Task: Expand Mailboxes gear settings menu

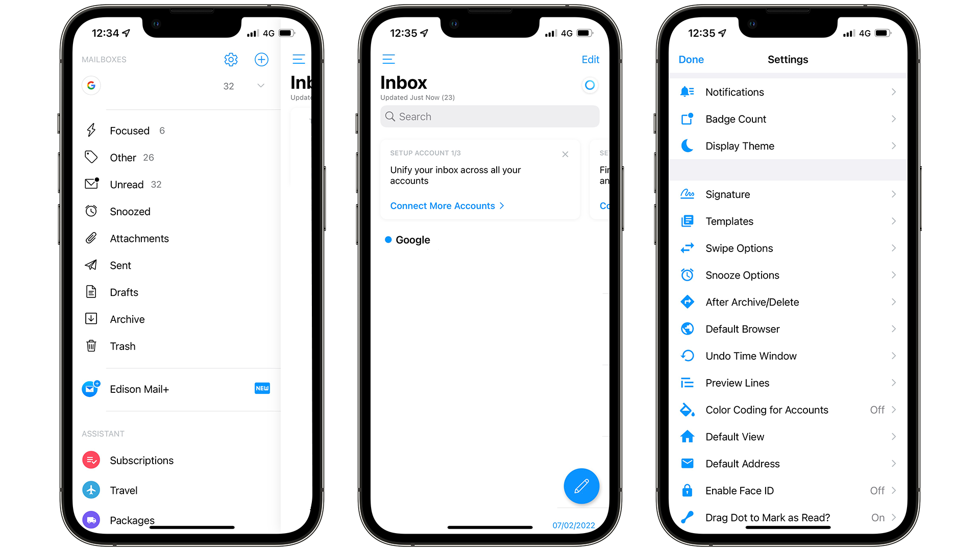Action: pos(230,59)
